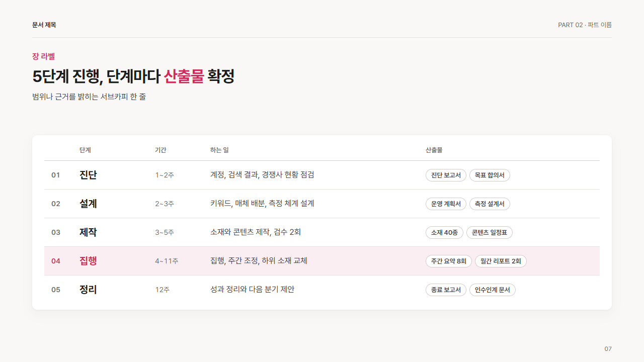644x362 pixels.
Task: Click the '콘텐츠 일정표' pill
Action: (x=490, y=232)
